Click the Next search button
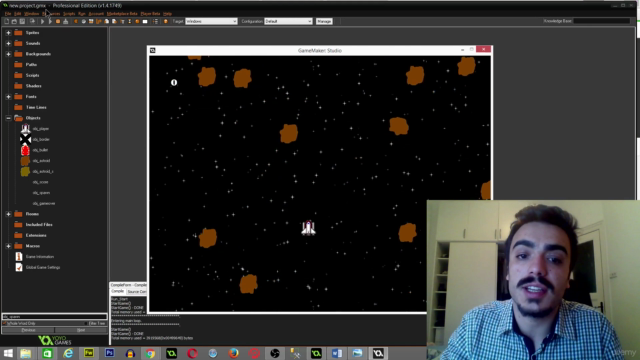 (x=81, y=330)
